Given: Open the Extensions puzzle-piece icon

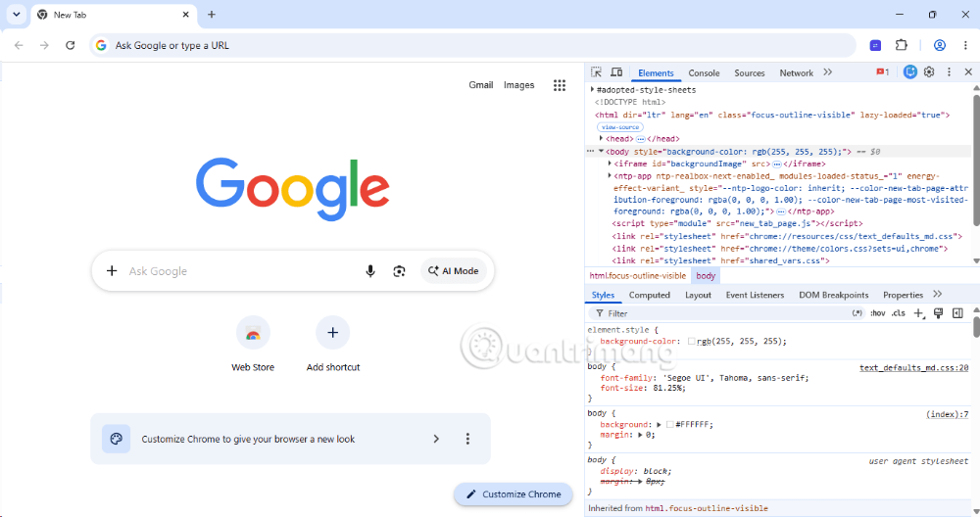Looking at the screenshot, I should click(902, 45).
